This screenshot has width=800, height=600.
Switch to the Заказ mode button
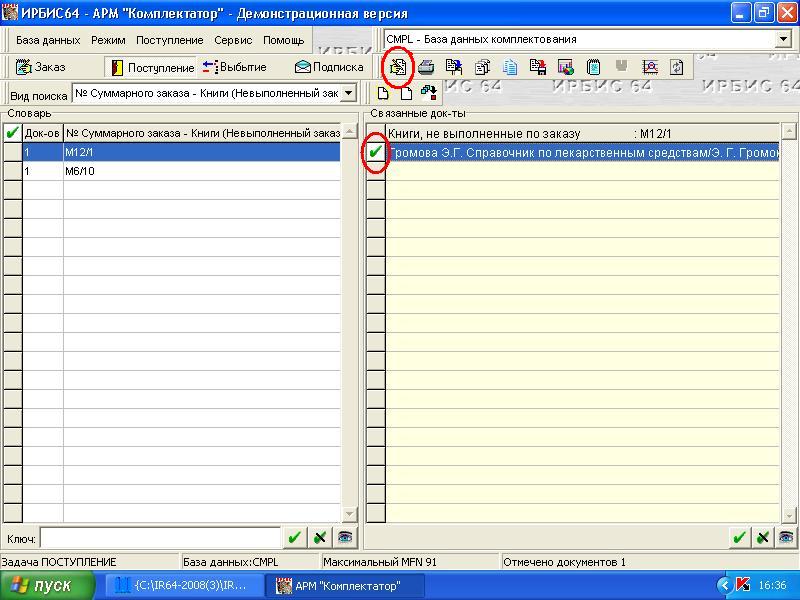point(41,67)
